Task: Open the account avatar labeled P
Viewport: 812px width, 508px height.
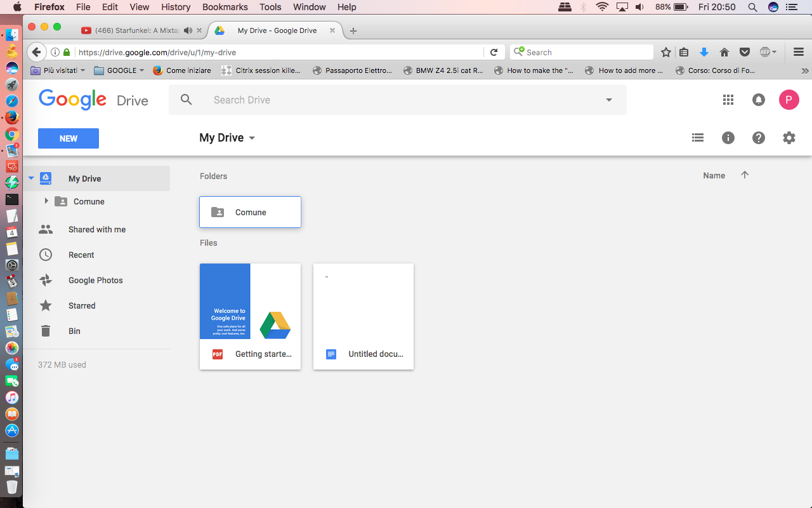Action: [789, 100]
